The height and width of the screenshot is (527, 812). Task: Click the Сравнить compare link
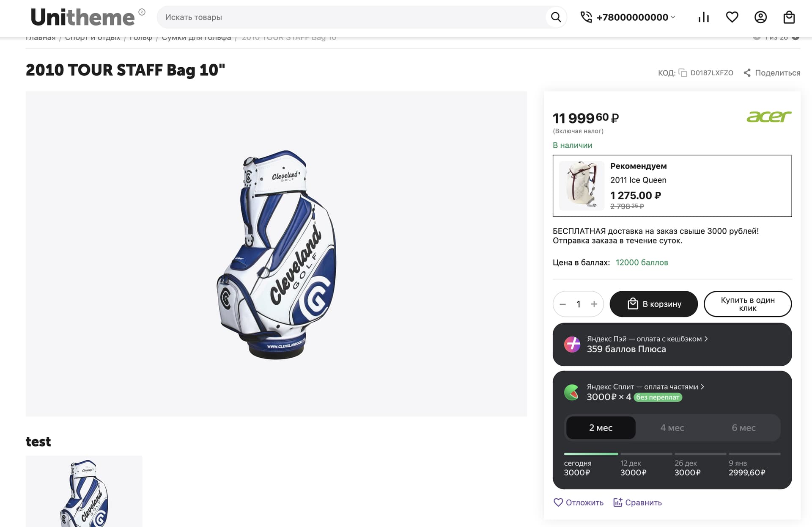point(637,502)
